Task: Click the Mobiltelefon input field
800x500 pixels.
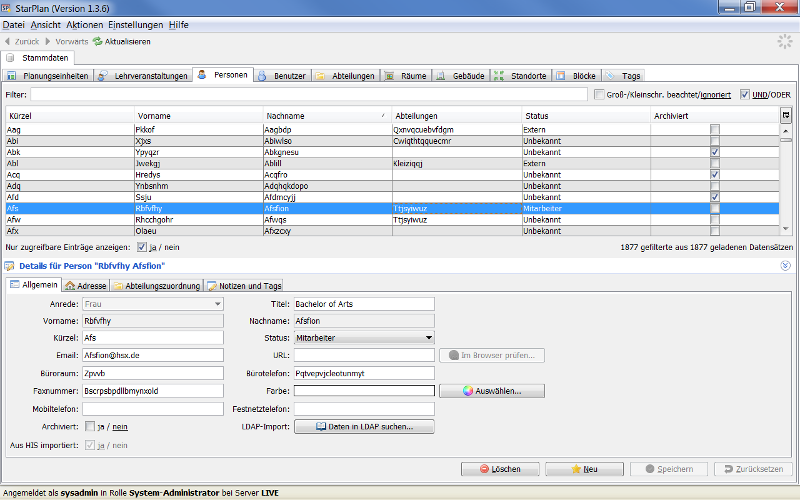Action: pyautogui.click(x=153, y=409)
